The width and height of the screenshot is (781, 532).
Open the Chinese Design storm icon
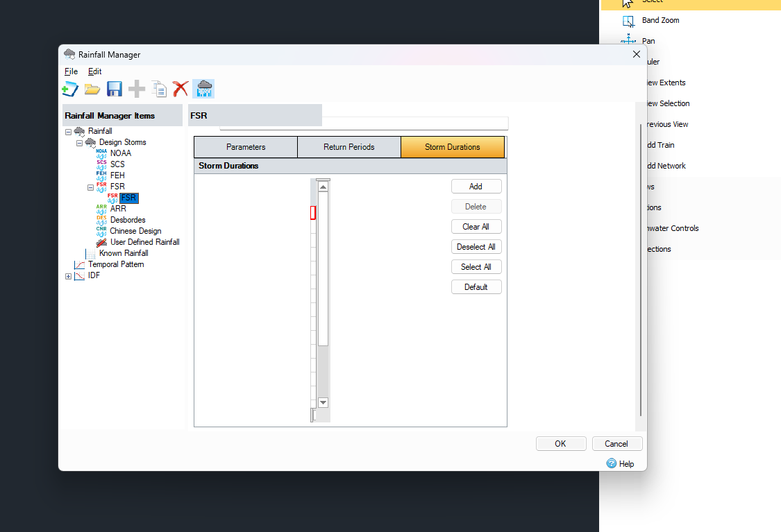point(101,230)
